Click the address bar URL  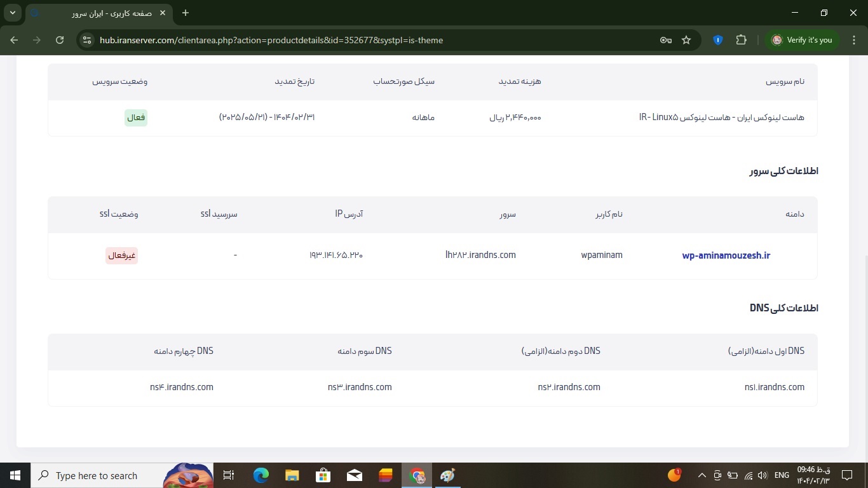coord(271,40)
